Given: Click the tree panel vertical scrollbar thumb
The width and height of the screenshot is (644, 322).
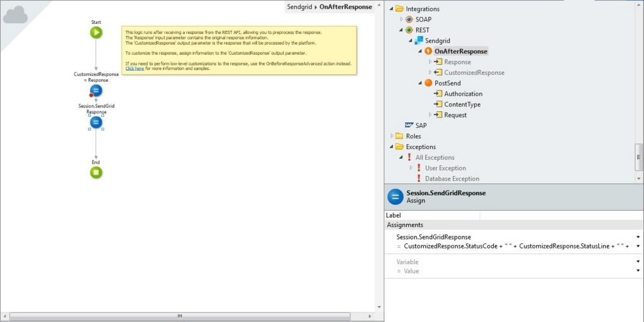Looking at the screenshot, I should coord(639,157).
